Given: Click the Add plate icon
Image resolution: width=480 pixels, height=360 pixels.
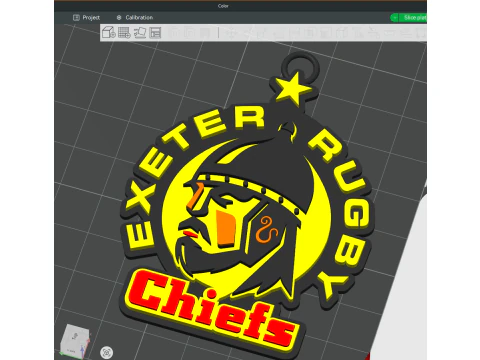Looking at the screenshot, I should pos(124,33).
